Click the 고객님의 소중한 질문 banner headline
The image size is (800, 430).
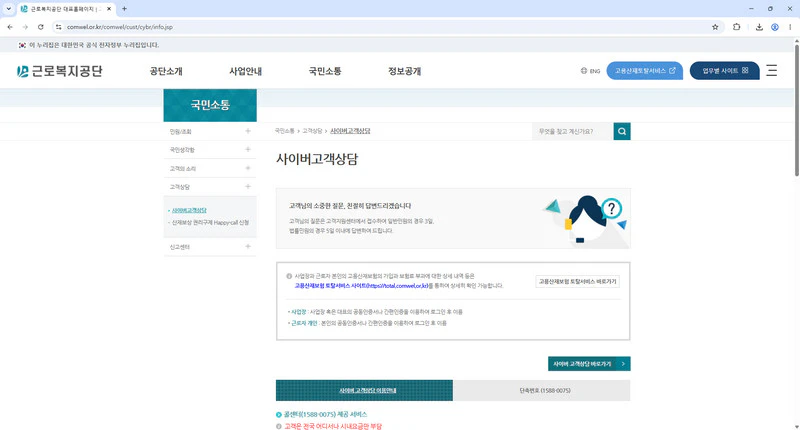coord(350,206)
